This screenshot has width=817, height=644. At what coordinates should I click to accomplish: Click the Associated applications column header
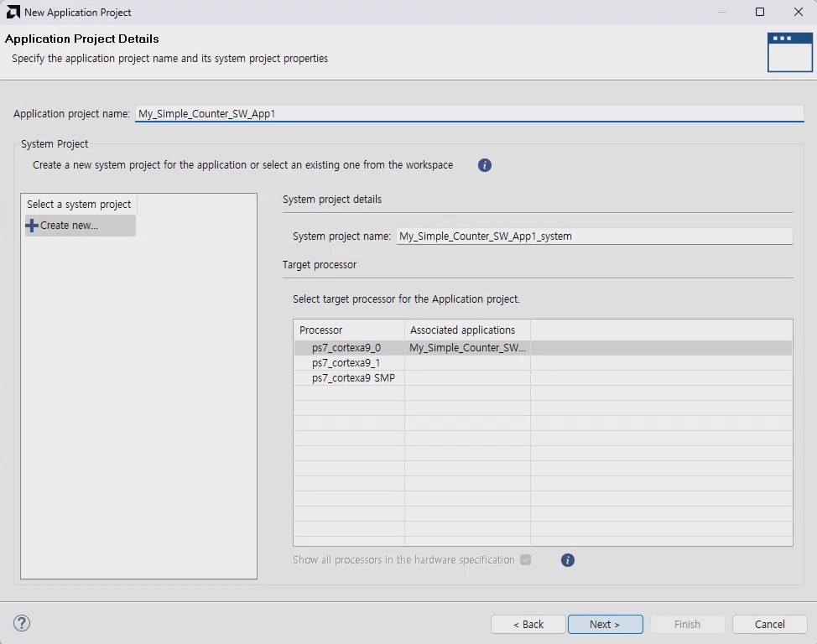[x=467, y=330]
